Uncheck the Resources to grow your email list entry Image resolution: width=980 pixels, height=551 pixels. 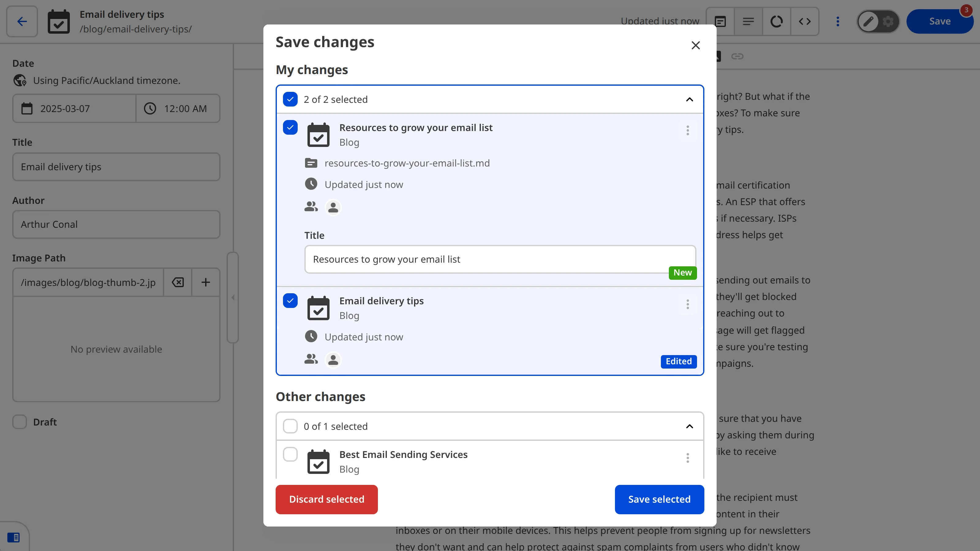[x=290, y=127]
